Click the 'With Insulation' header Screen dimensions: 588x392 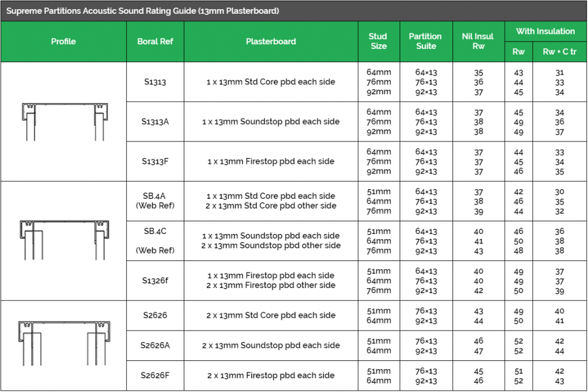546,31
